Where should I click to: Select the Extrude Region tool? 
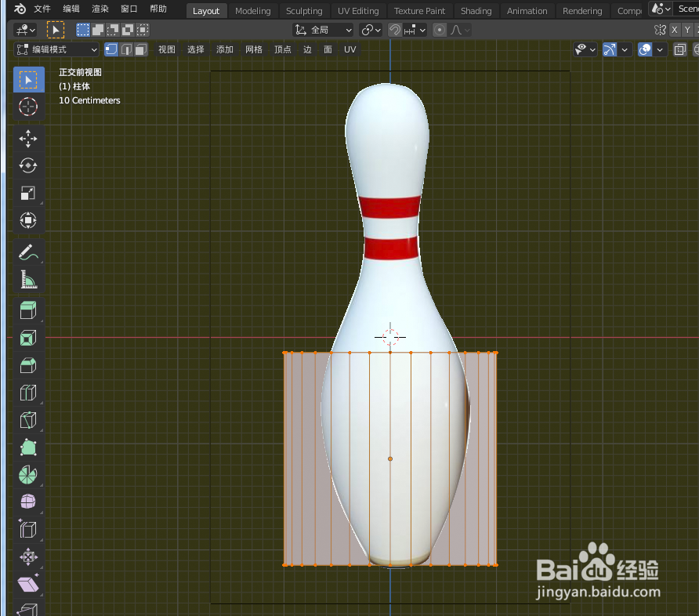(28, 310)
